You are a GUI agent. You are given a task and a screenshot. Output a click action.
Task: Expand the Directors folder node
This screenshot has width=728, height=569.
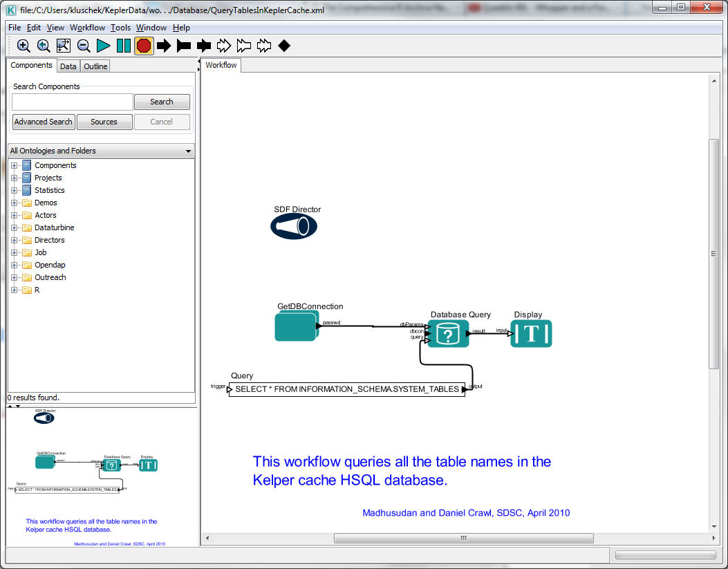[14, 241]
